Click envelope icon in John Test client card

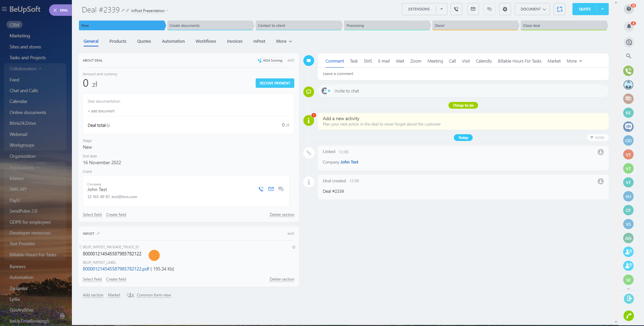pos(271,189)
